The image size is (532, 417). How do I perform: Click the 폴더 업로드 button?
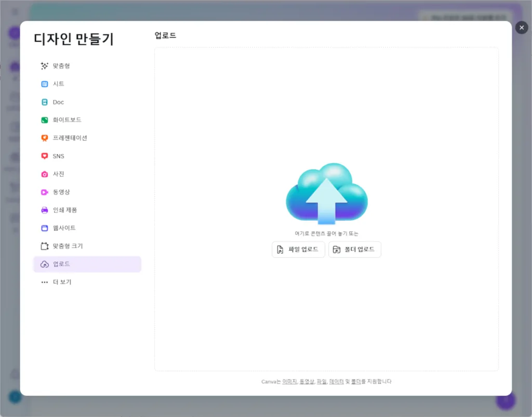[x=355, y=250]
